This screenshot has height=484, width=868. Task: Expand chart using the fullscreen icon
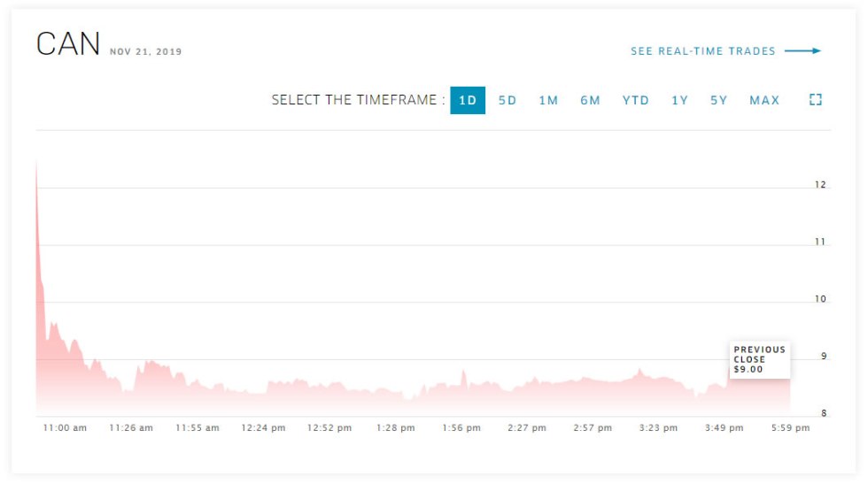pyautogui.click(x=816, y=100)
